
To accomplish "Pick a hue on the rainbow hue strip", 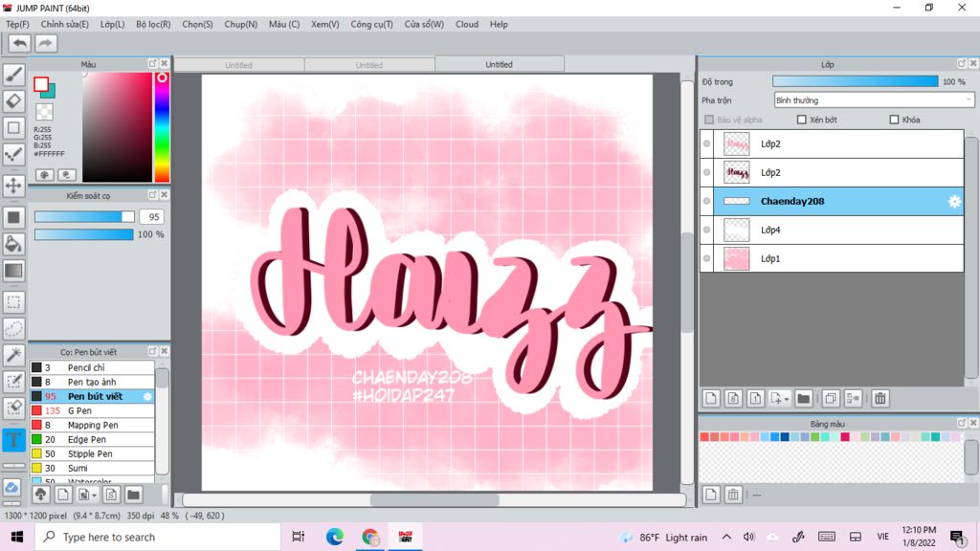I will click(162, 127).
